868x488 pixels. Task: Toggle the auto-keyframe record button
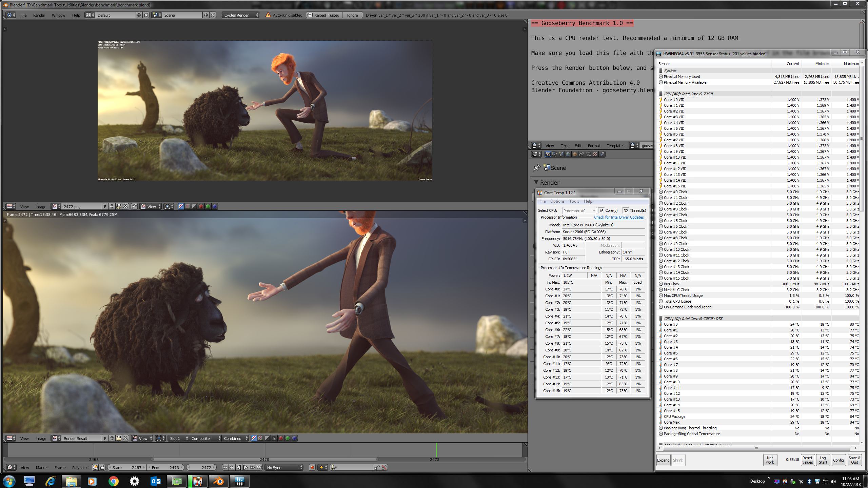[312, 467]
